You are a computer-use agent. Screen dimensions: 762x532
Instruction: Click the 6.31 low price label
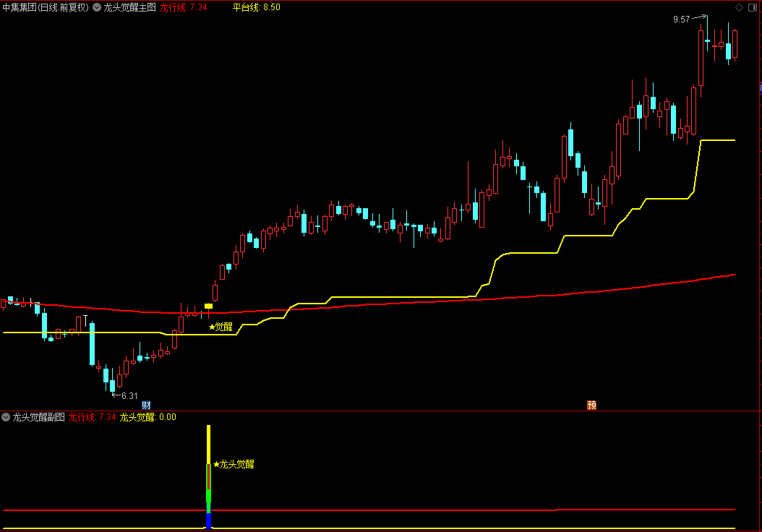(129, 396)
